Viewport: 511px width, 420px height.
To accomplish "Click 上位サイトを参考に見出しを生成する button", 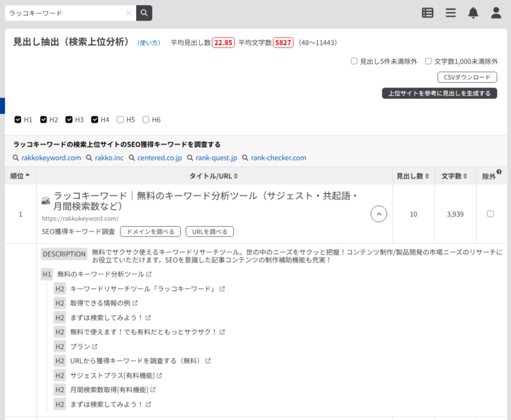I will coord(439,93).
